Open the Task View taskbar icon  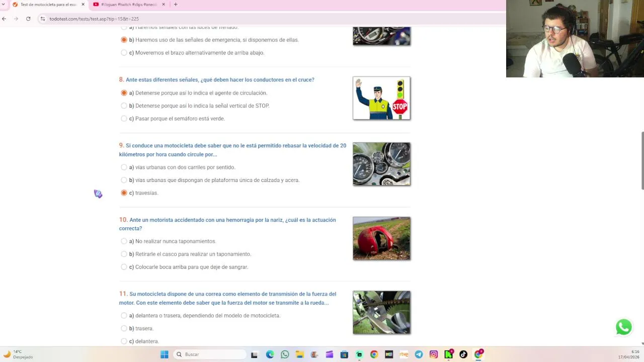coord(254,354)
